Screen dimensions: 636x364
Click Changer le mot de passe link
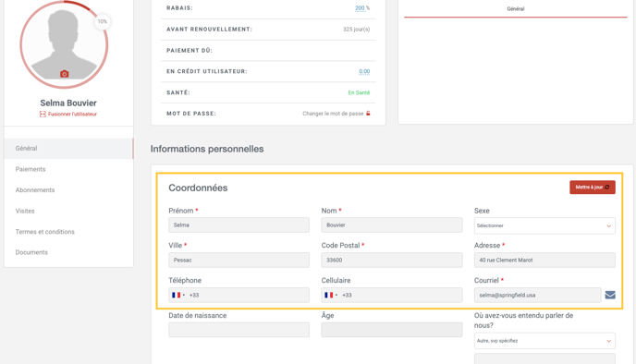(x=333, y=114)
